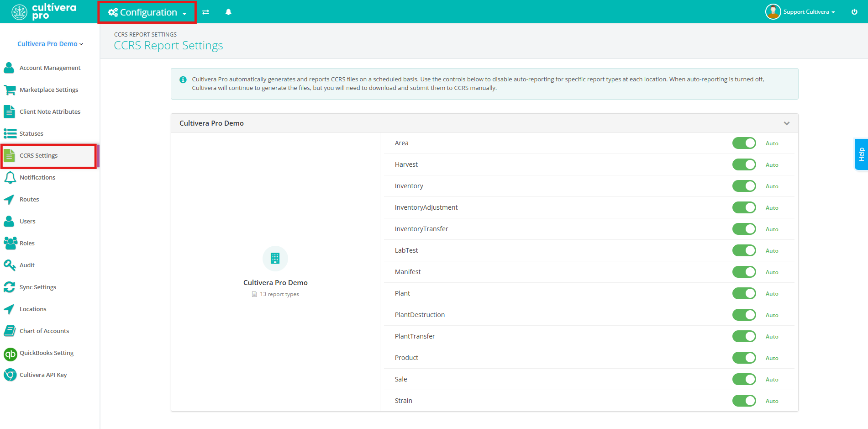Screen dimensions: 868x429
Task: Click the CCRS Report Settings page heading
Action: tap(168, 46)
